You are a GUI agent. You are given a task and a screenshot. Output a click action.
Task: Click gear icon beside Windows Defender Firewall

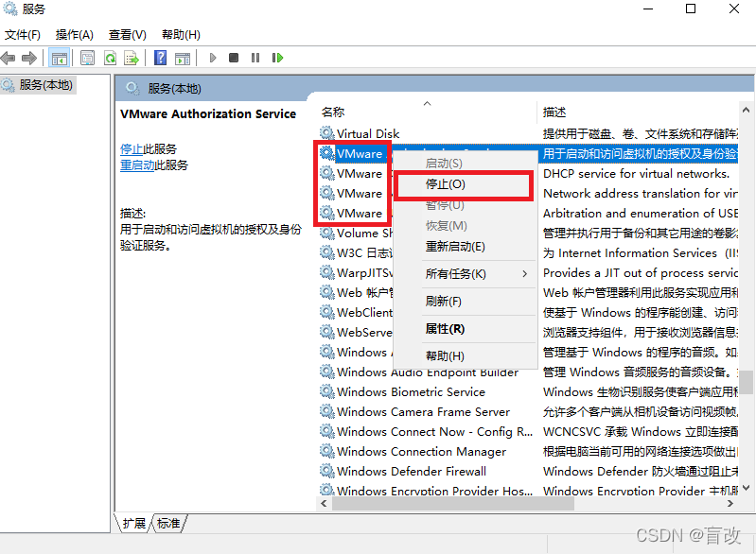coord(326,471)
